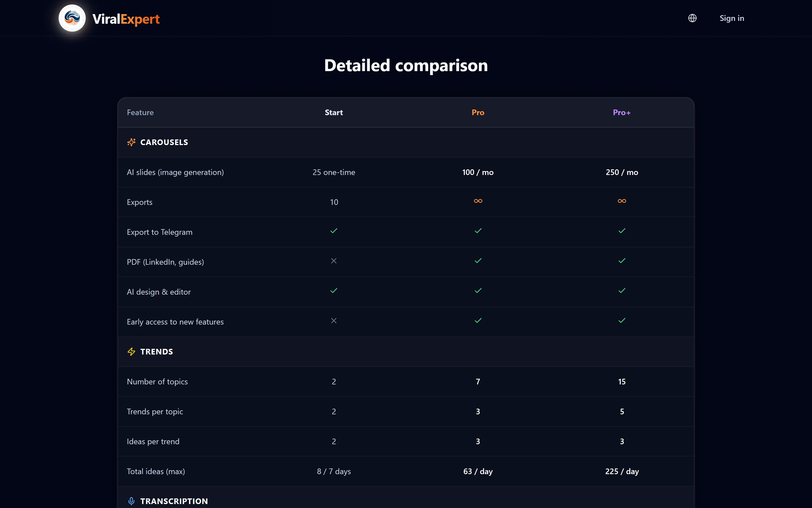
Task: Click Pro+ checkmark for AI design & editor
Action: click(622, 291)
